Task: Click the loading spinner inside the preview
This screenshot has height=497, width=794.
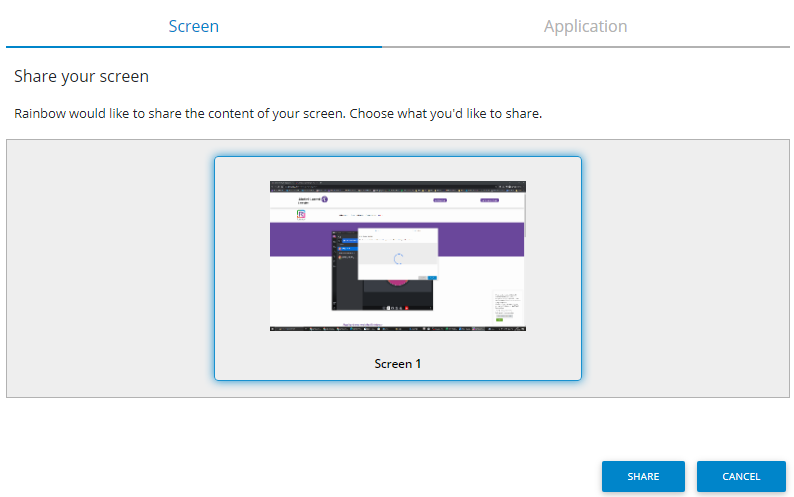Action: click(x=398, y=259)
